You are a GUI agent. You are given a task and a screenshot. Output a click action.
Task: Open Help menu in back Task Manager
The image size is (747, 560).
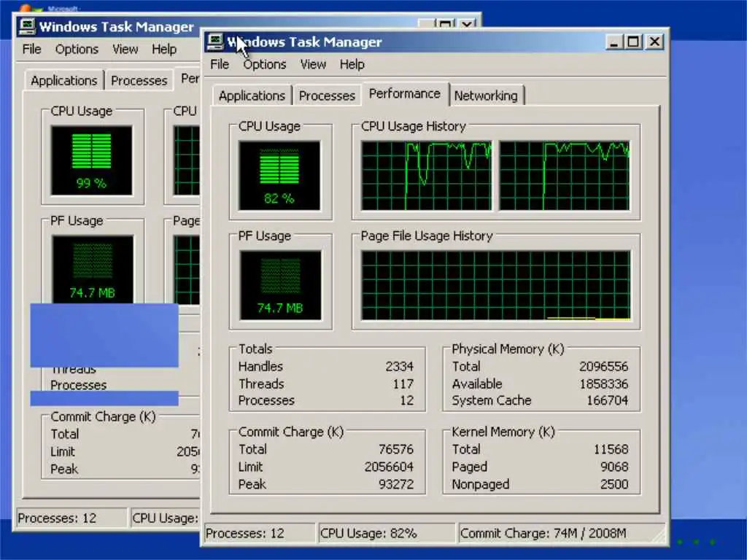pyautogui.click(x=164, y=49)
